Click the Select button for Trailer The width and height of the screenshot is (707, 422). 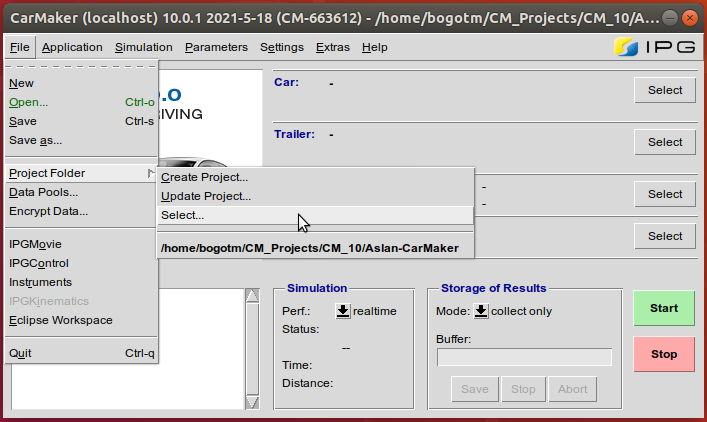point(665,142)
